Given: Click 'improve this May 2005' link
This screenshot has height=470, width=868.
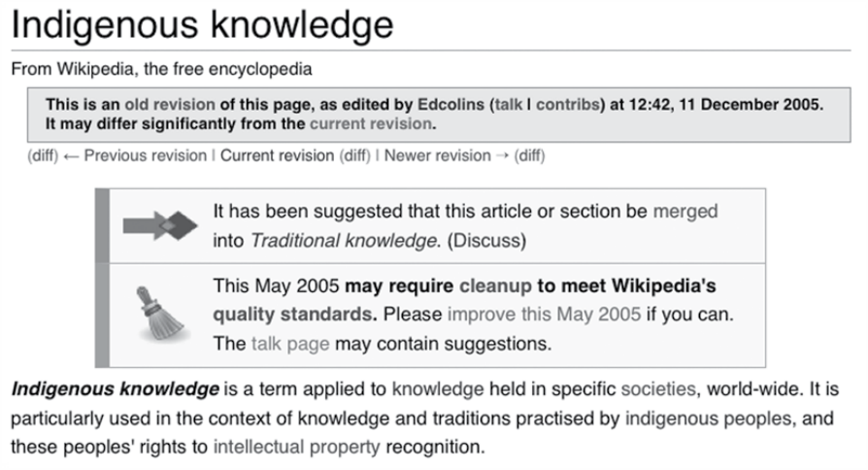Looking at the screenshot, I should [544, 314].
